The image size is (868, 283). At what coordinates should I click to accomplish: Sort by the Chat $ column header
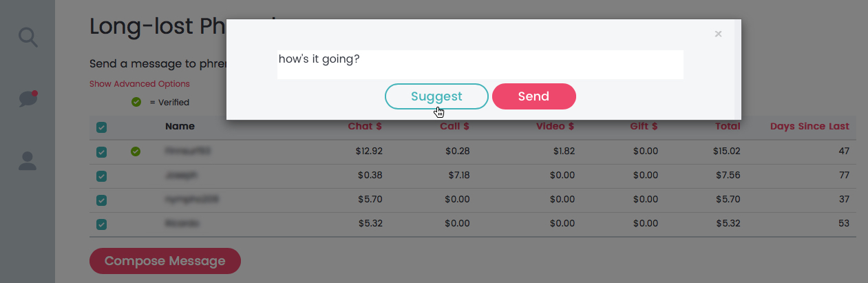pyautogui.click(x=365, y=126)
